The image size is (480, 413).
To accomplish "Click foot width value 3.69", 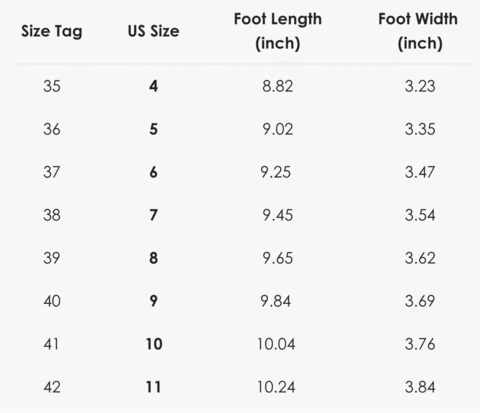I will (420, 301).
